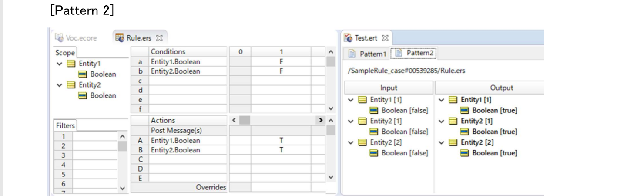
Task: Close the Test.ert tab
Action: pos(386,38)
